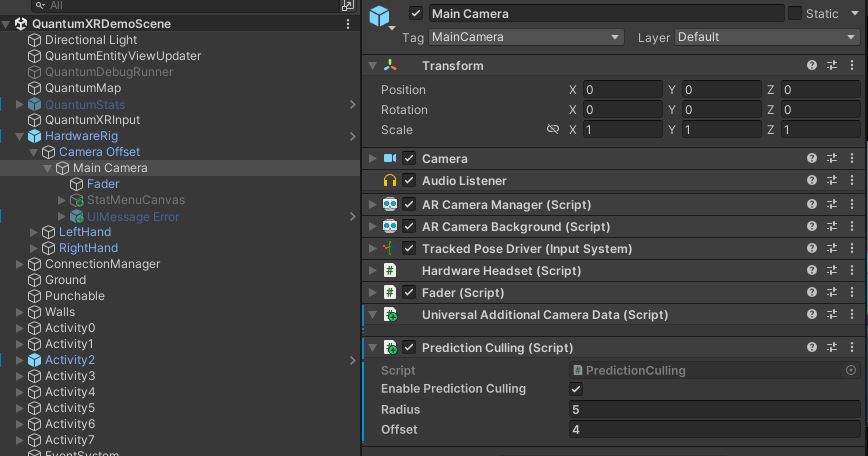Open AR Camera Background preset icon
This screenshot has width=868, height=456.
[x=832, y=226]
